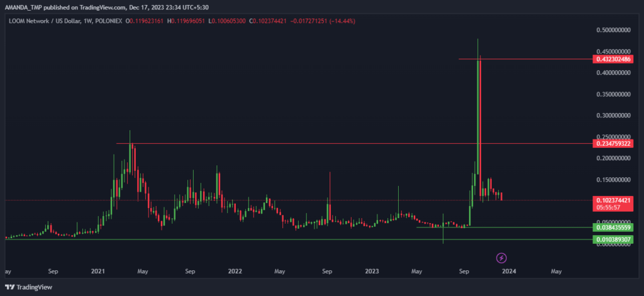Select the green horizontal line at 0.038435559

(x=504, y=227)
